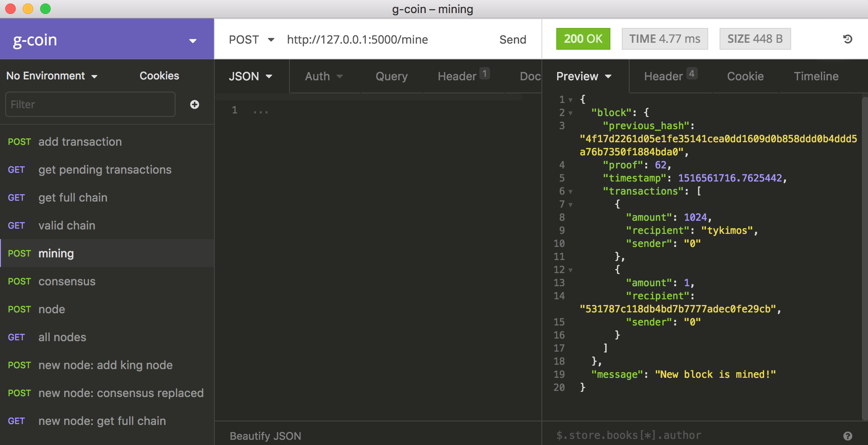Focus the JSONPath response filter field
The height and width of the screenshot is (445, 868).
tap(694, 435)
